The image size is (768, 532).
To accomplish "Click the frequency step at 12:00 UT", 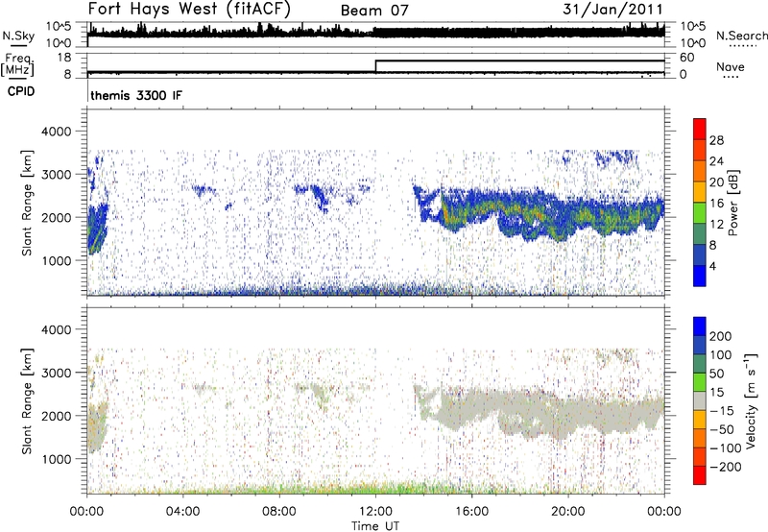I will click(375, 66).
